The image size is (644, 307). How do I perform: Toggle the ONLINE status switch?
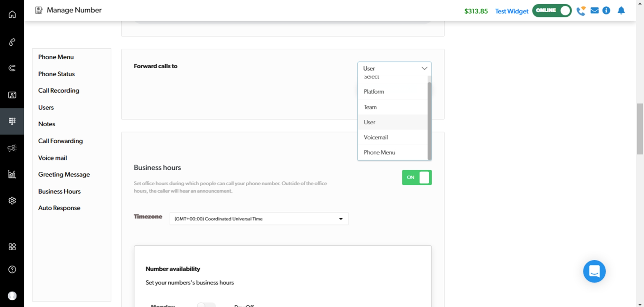point(552,11)
